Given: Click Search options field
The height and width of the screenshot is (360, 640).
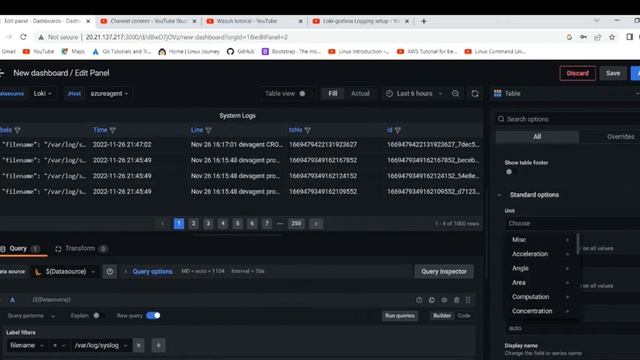Looking at the screenshot, I should pos(567,119).
